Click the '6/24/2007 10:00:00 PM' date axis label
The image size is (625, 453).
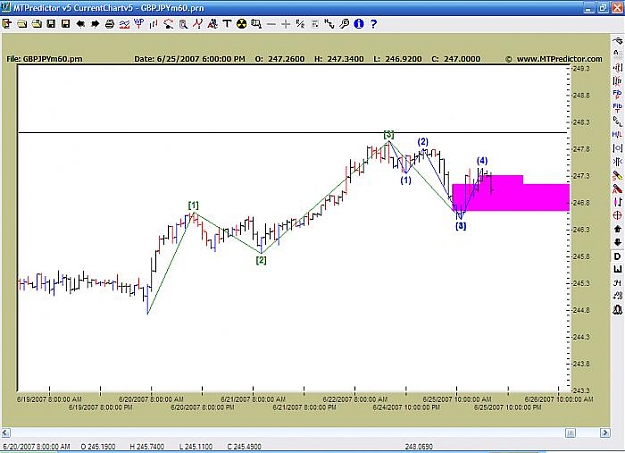click(x=406, y=408)
